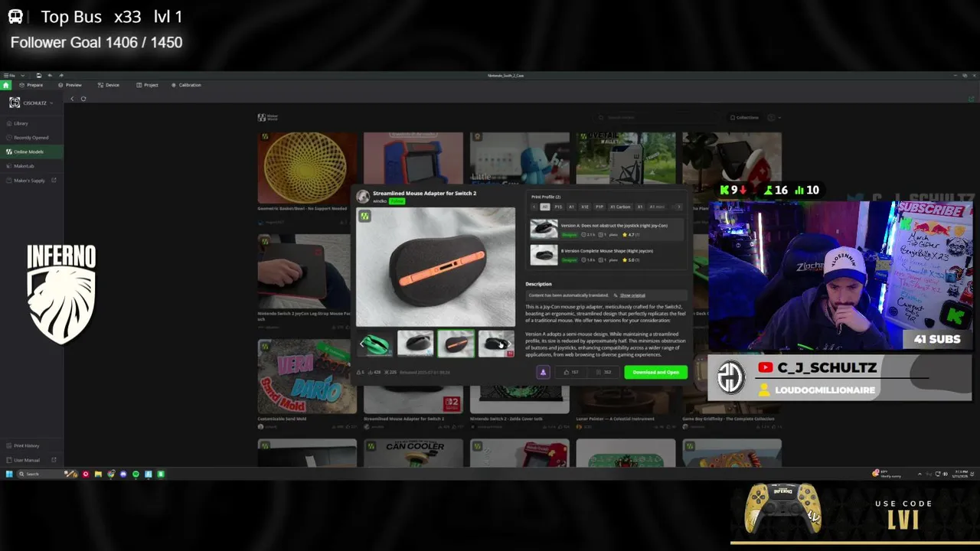Open the Bambu Studio home tab icon

(x=6, y=85)
